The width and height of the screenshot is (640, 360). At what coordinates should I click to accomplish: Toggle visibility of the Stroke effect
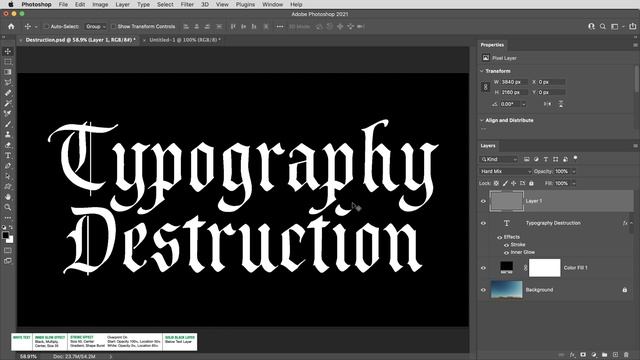click(506, 245)
